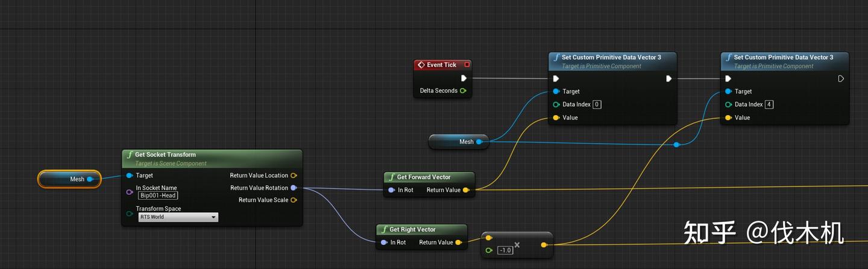Click the Set Custom Primitive Data Vector 3 title above Data Index 0
The height and width of the screenshot is (269, 868).
coord(612,57)
